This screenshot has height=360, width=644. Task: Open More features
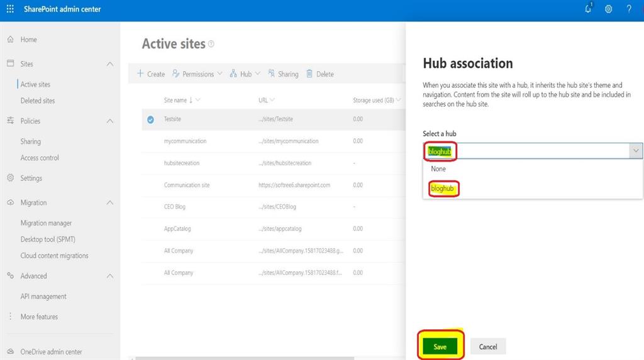coord(39,317)
